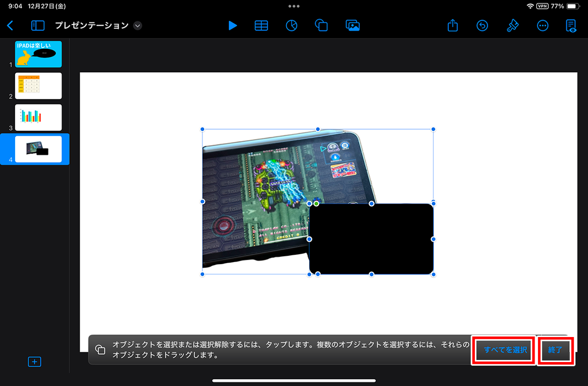Screen dimensions: 588x386
Task: Open the more options ellipsis menu
Action: [542, 25]
